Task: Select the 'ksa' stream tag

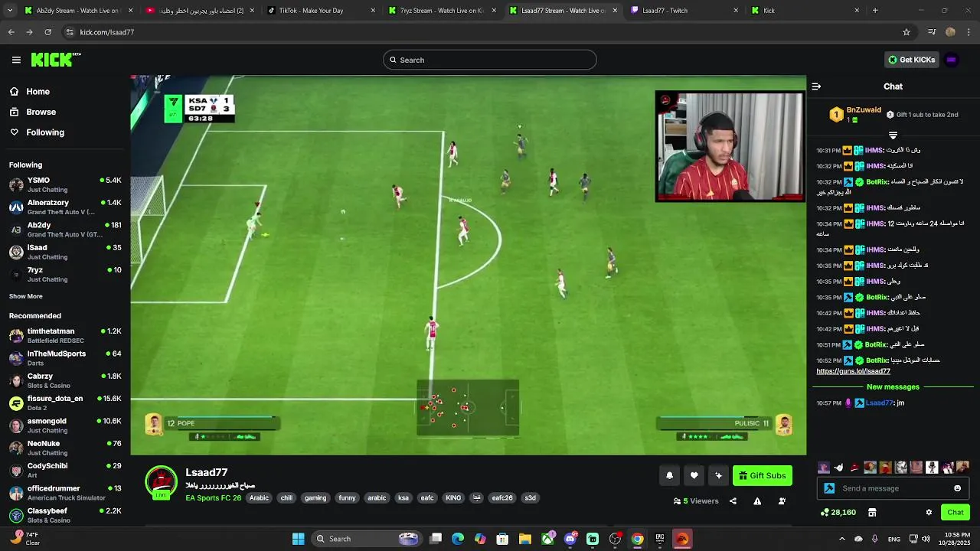Action: [x=403, y=498]
